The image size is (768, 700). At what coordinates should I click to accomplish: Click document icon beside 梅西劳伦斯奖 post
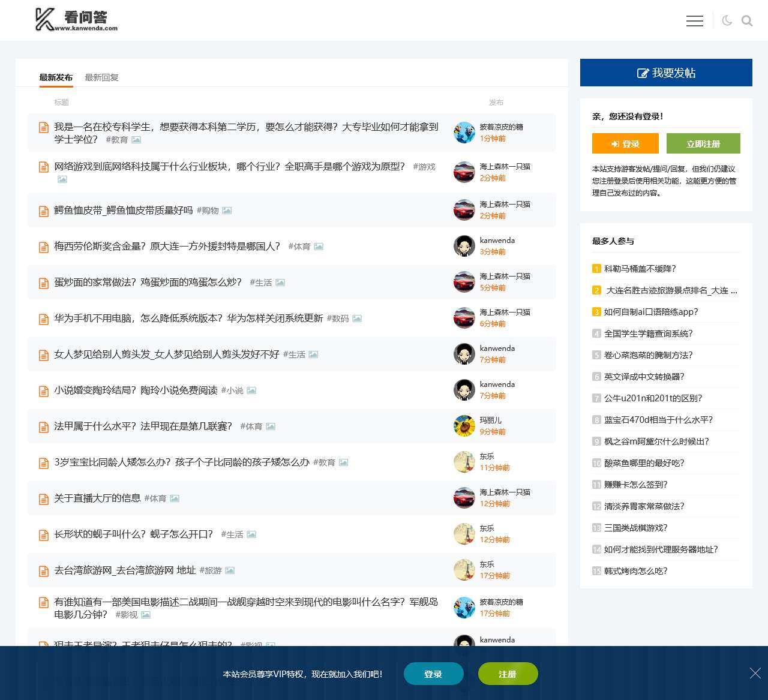point(44,247)
